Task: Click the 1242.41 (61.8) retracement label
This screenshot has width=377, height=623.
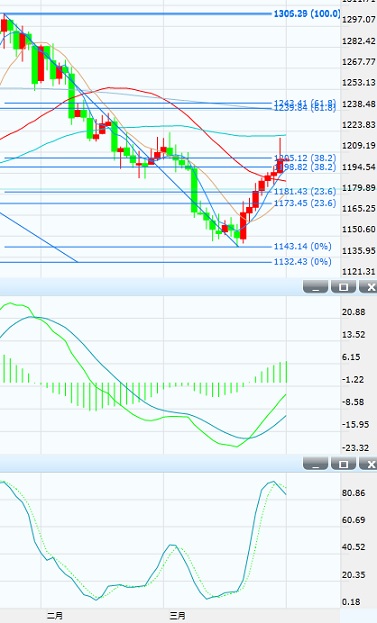Action: [305, 103]
